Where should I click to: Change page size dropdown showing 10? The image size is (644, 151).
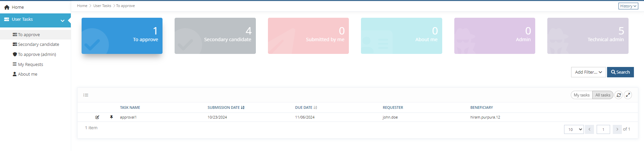point(573,129)
